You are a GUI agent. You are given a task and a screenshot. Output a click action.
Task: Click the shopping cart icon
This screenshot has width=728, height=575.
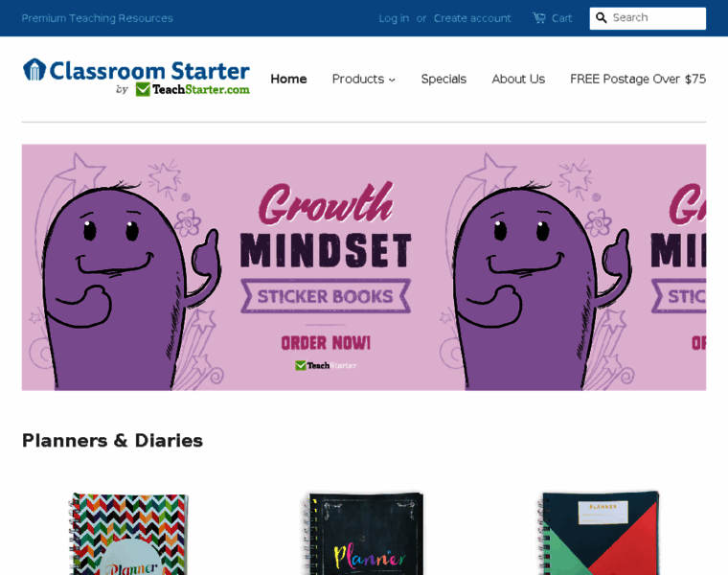(x=538, y=18)
